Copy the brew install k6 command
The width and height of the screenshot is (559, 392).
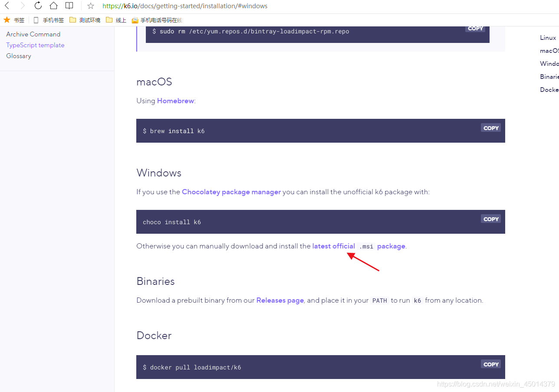coord(491,128)
